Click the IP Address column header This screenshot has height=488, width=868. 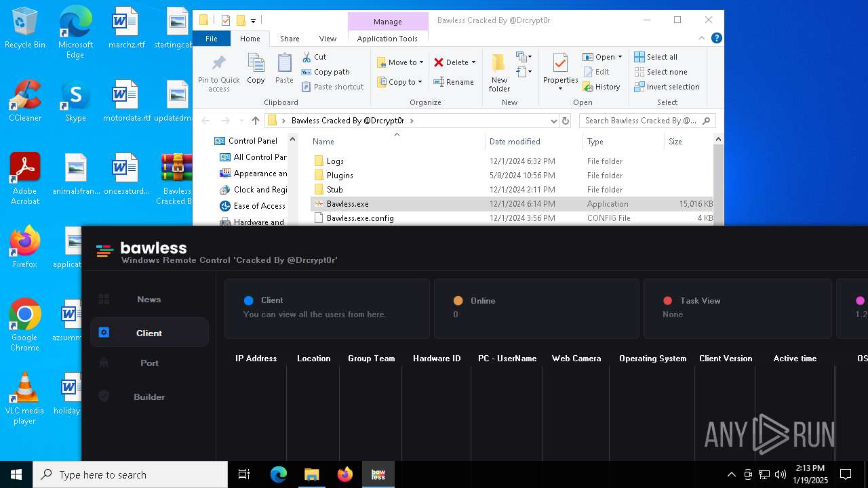click(256, 358)
